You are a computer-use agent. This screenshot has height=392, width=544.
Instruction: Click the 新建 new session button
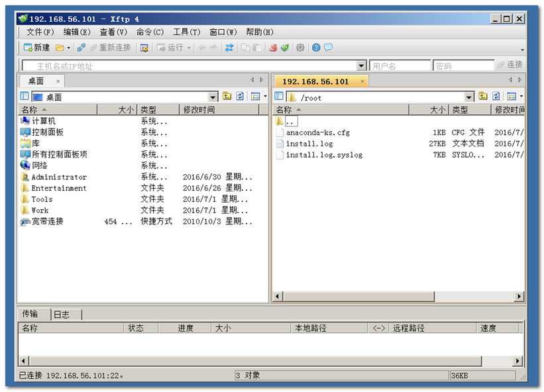36,47
